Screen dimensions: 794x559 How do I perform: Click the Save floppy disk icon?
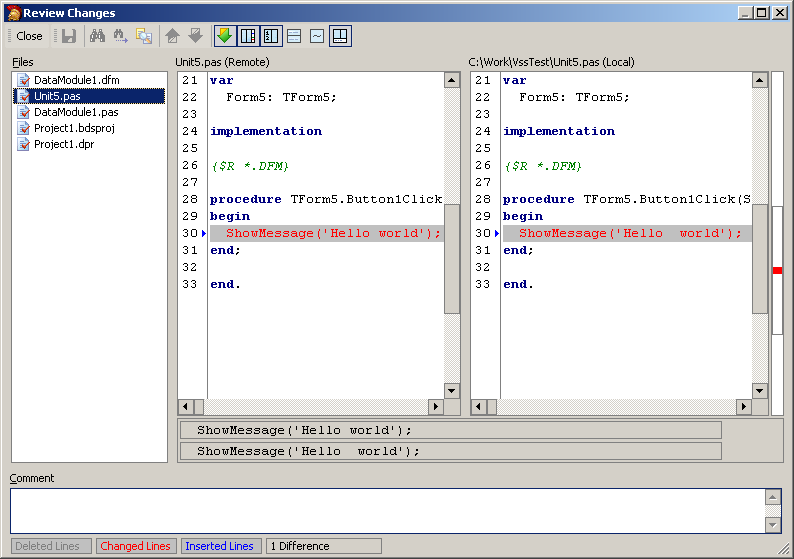tap(69, 36)
